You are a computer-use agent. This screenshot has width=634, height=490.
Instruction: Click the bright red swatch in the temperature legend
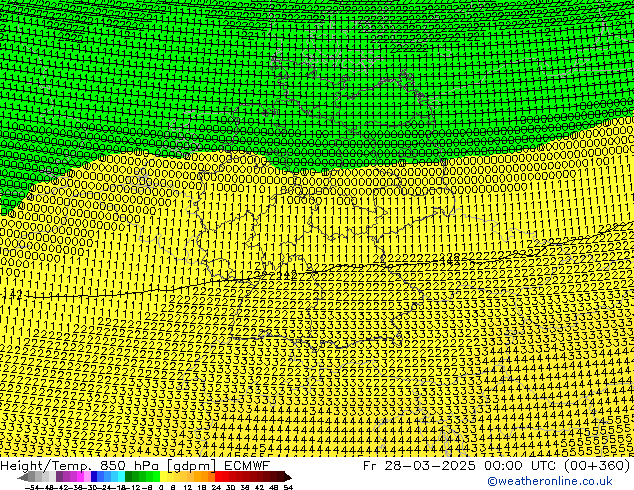pos(219,477)
